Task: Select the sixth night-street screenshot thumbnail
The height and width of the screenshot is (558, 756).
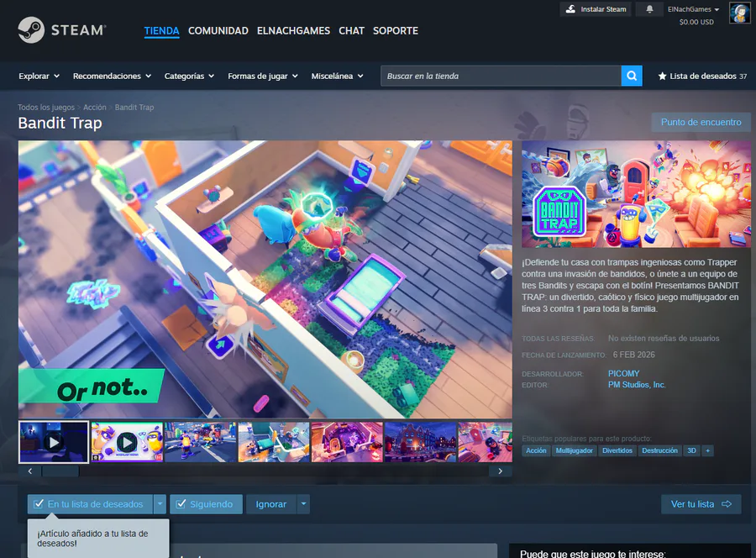Action: pos(421,442)
